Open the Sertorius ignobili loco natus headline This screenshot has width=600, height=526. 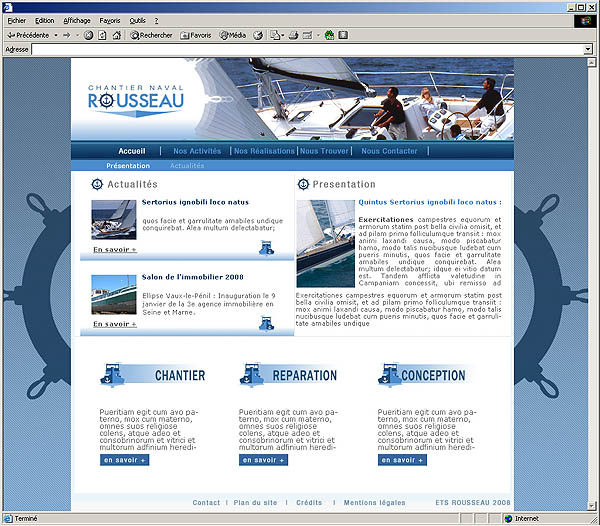[195, 202]
